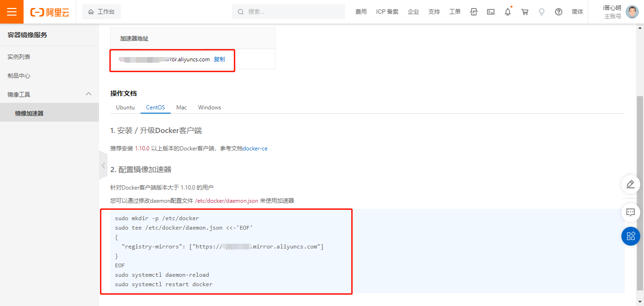Switch language via 简体 button
This screenshot has width=644, height=306.
pos(578,12)
